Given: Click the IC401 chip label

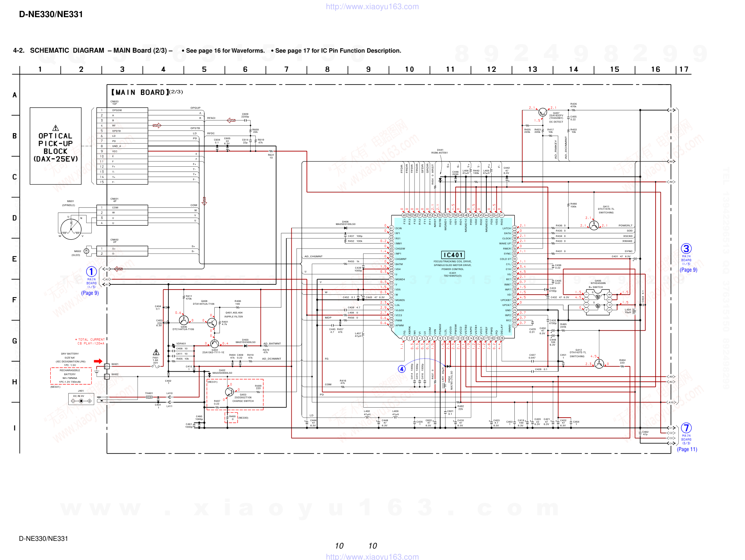Looking at the screenshot, I should click(x=453, y=255).
